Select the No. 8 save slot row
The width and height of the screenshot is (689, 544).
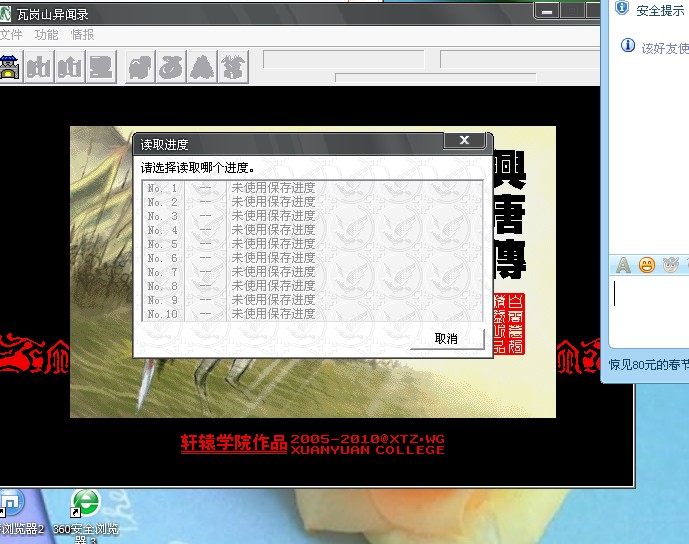(312, 286)
